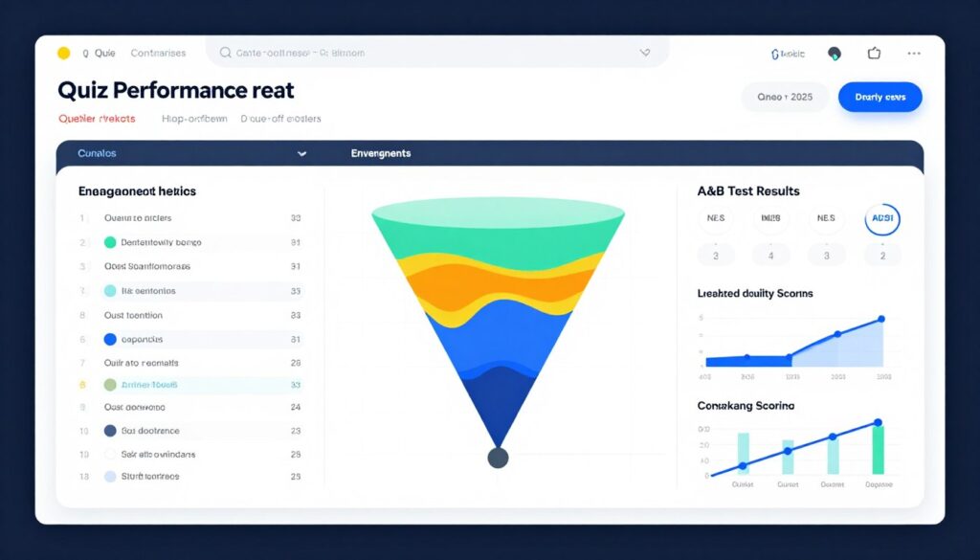The height and width of the screenshot is (560, 980).
Task: Click the yellow app logo circle
Action: (x=62, y=53)
